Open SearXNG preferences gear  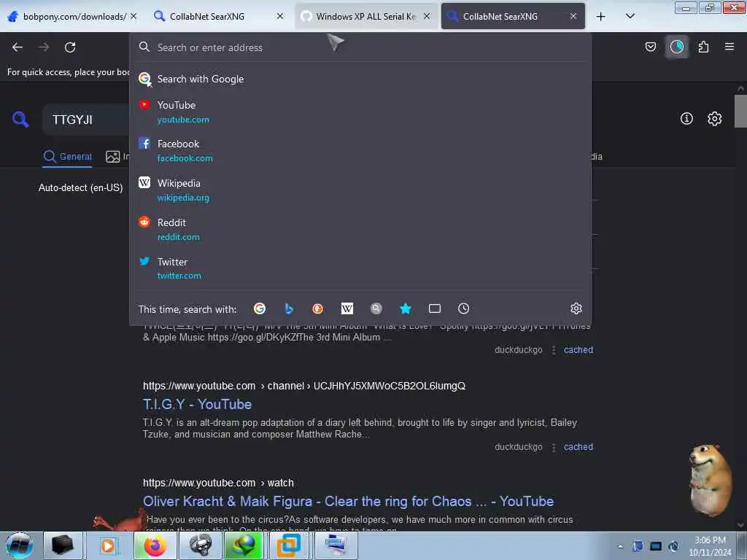coord(714,119)
